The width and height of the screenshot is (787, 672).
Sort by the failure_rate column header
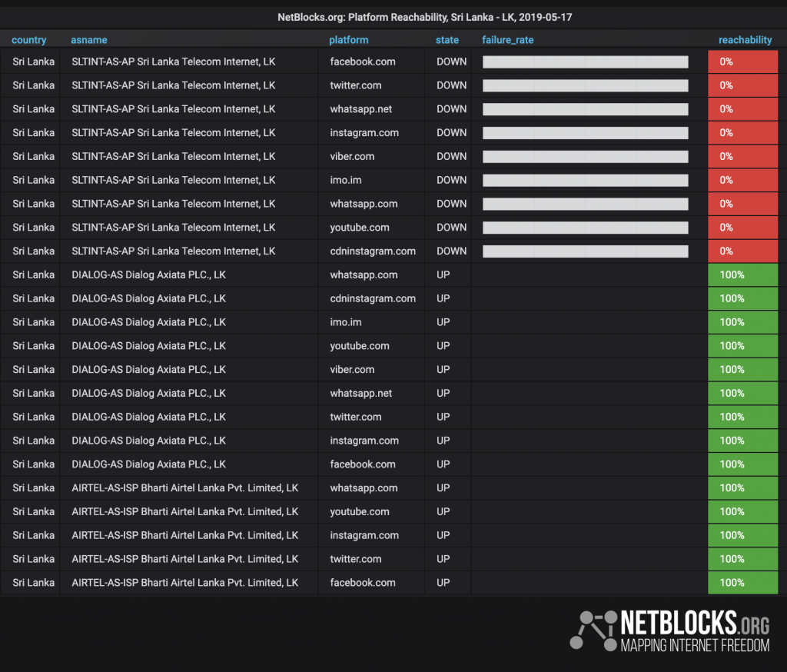pyautogui.click(x=507, y=40)
